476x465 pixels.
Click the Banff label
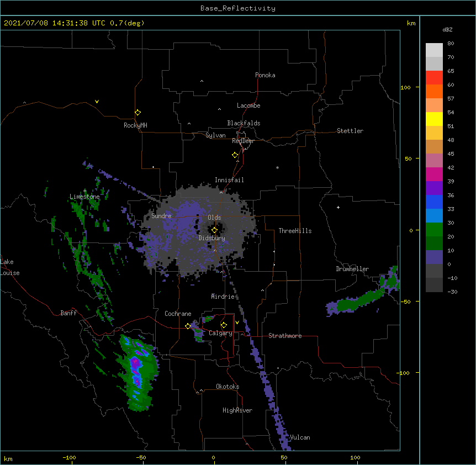click(x=68, y=313)
